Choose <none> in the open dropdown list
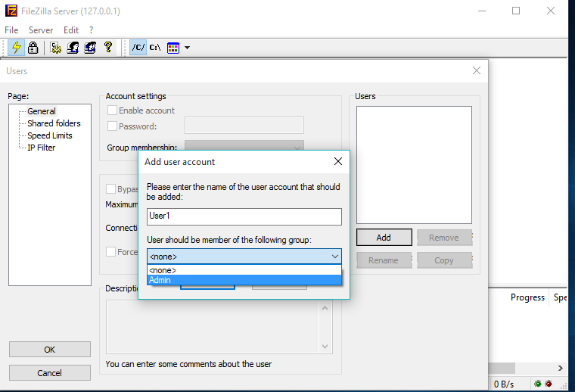The height and width of the screenshot is (392, 575). click(244, 270)
